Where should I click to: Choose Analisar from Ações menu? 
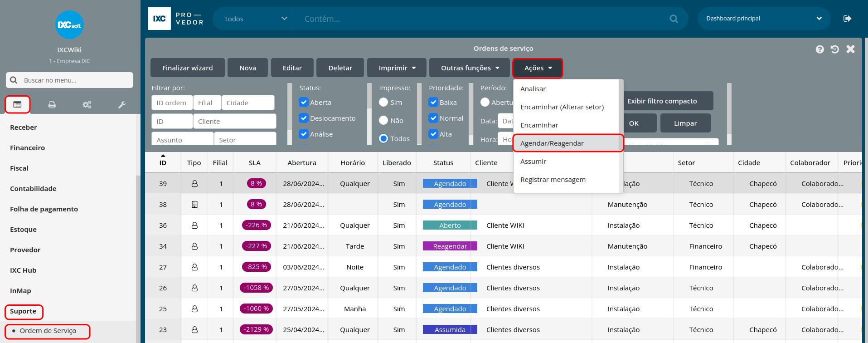[x=566, y=89]
